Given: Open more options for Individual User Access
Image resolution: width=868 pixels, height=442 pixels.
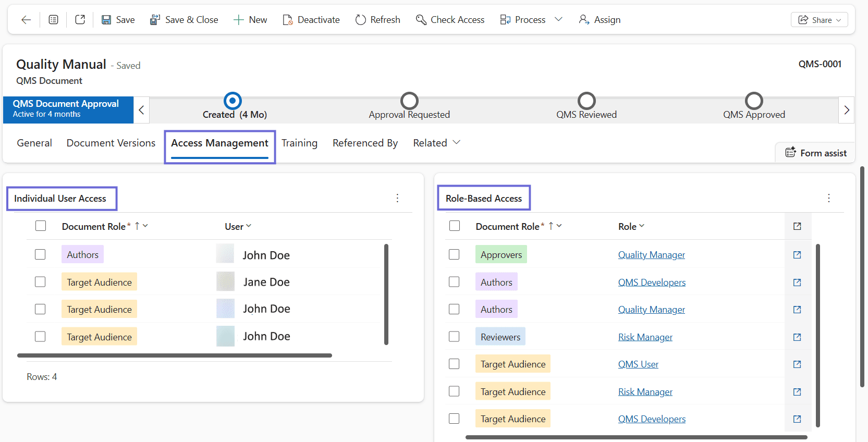Looking at the screenshot, I should coord(397,198).
